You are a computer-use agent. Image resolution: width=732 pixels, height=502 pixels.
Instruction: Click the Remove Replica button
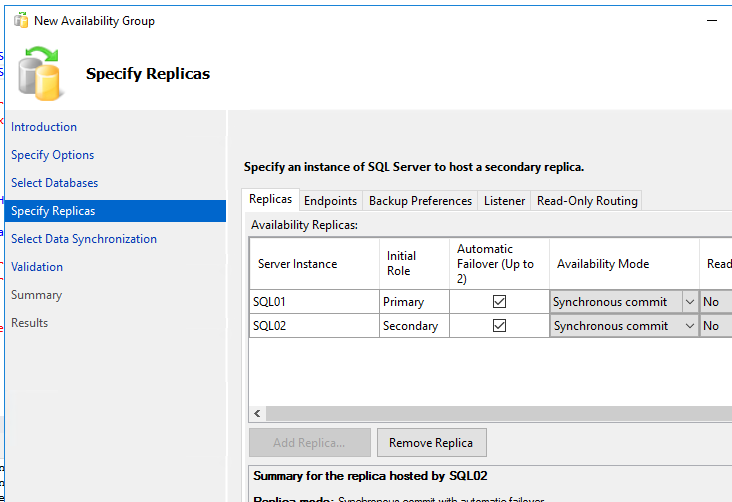click(431, 443)
